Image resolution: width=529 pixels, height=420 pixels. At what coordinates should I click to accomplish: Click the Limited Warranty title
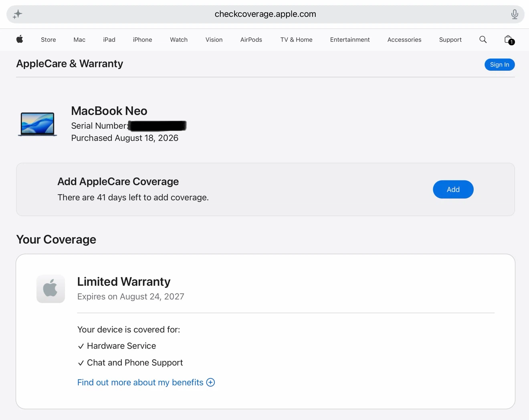click(x=124, y=281)
